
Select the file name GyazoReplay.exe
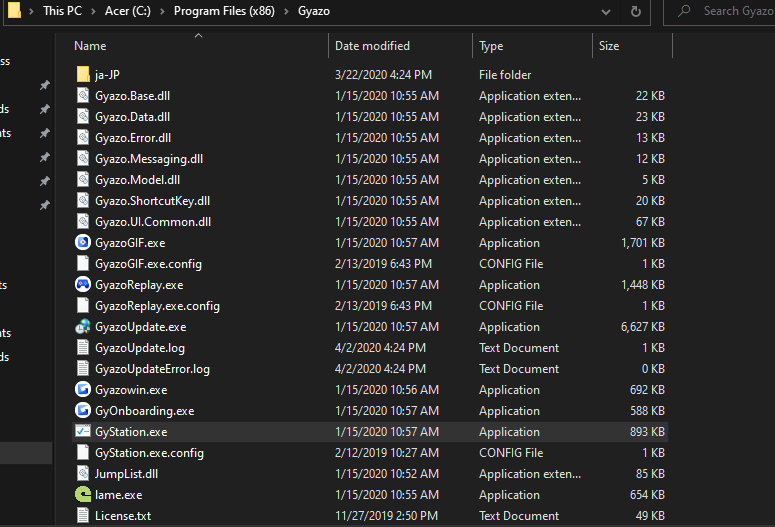pos(139,285)
